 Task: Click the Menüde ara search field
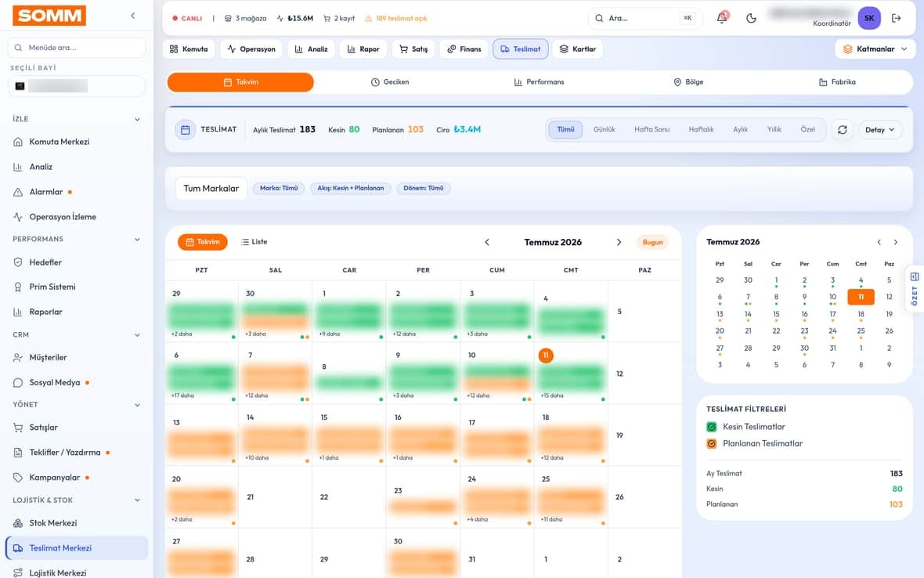coord(77,48)
